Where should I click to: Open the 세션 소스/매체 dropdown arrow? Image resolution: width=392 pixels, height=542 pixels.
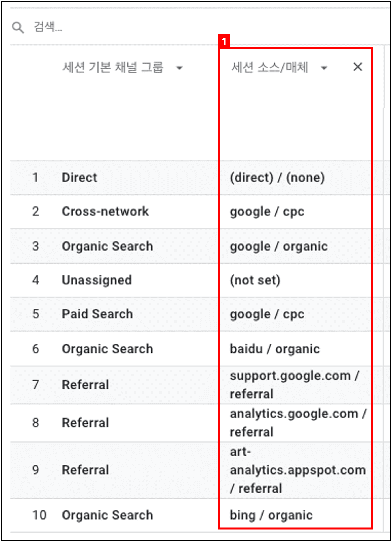click(x=324, y=68)
